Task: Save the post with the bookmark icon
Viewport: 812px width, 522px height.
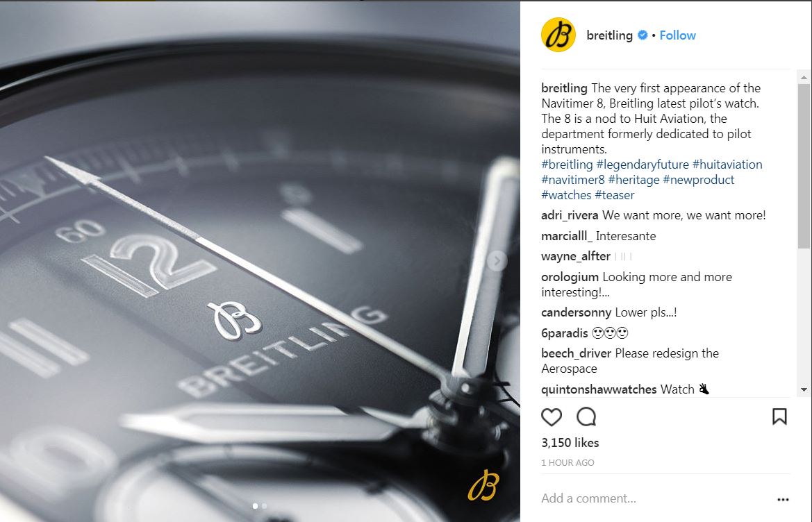Action: click(x=779, y=416)
